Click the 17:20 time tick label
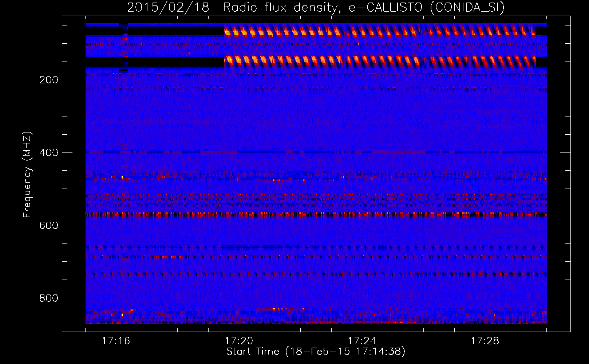The width and height of the screenshot is (589, 364). pos(239,341)
